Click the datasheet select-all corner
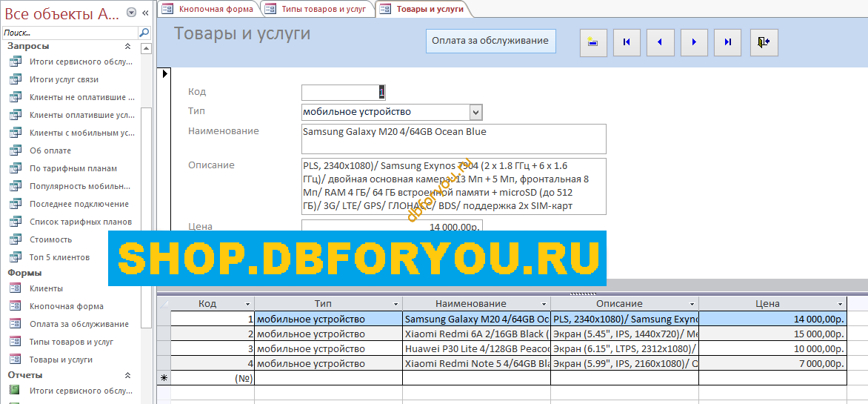The height and width of the screenshot is (404, 868). pyautogui.click(x=164, y=304)
